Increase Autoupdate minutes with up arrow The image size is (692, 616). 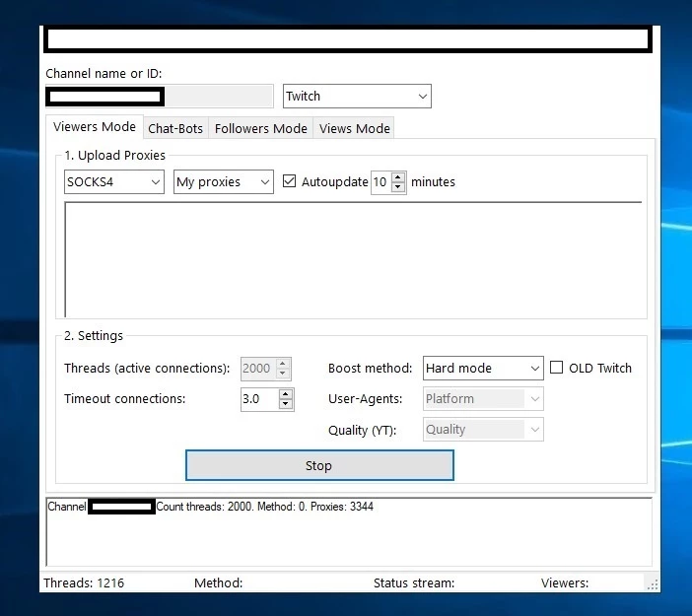click(x=398, y=177)
